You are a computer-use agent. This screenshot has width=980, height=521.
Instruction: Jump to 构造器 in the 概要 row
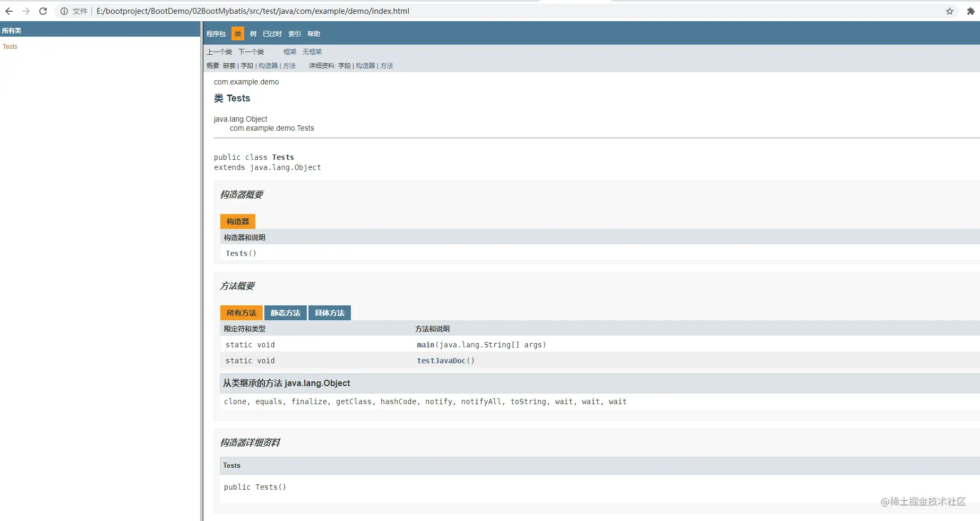(268, 66)
